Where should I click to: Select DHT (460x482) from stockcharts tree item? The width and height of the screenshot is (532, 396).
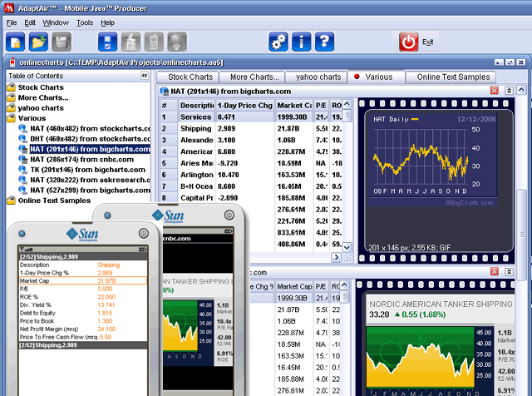click(85, 139)
